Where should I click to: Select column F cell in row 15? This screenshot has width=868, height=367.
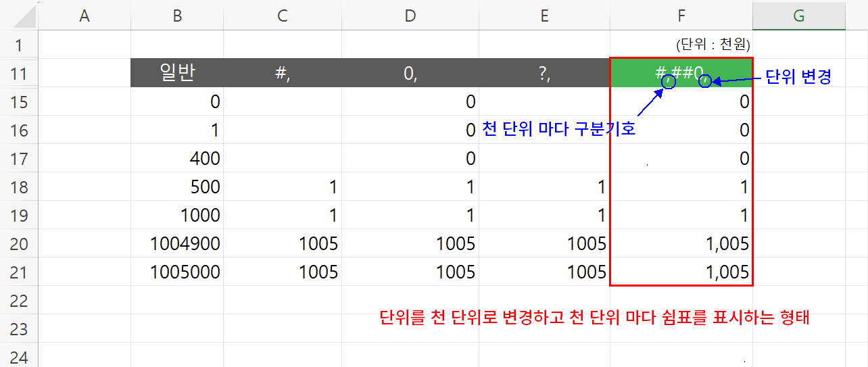tap(681, 101)
